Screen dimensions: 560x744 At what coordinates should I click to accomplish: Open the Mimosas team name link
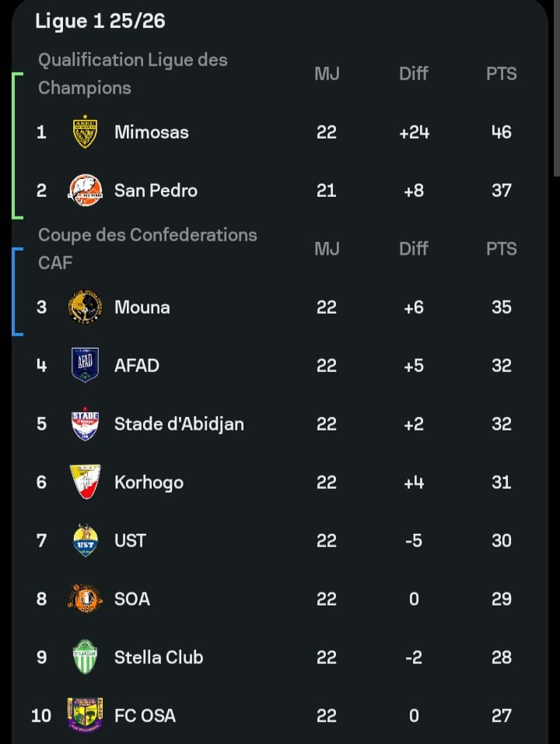click(x=151, y=132)
